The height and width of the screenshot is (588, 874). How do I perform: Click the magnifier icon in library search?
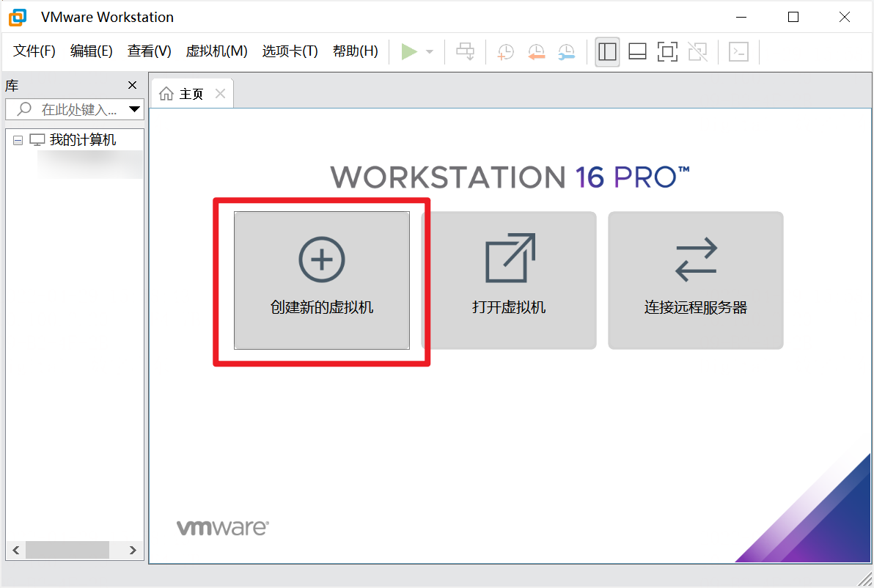(24, 109)
